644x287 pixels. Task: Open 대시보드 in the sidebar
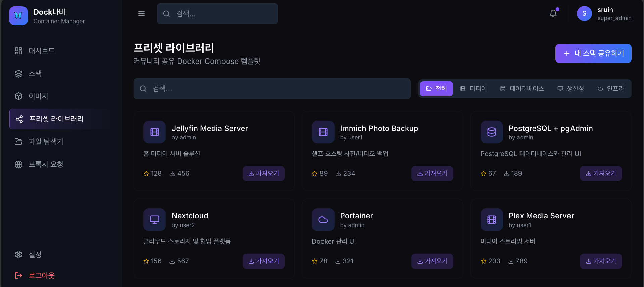click(41, 51)
